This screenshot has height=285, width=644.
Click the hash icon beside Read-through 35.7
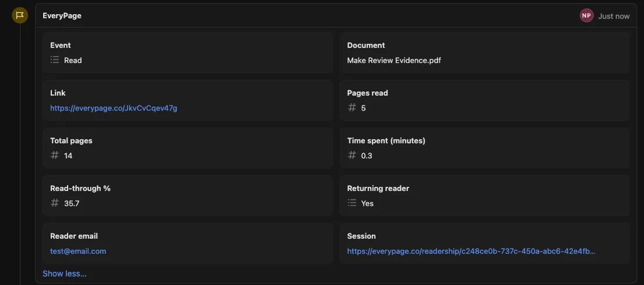click(55, 203)
